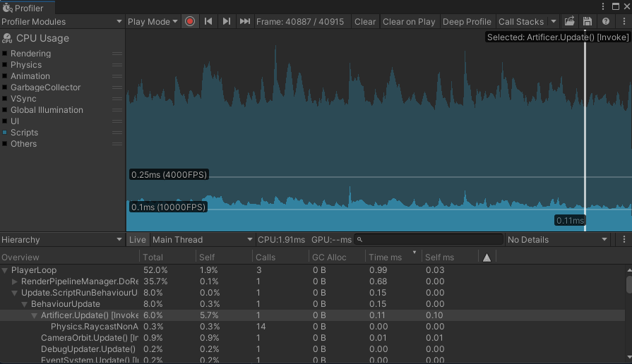Open the Profiler Modules dropdown
The image size is (632, 364).
coord(62,21)
